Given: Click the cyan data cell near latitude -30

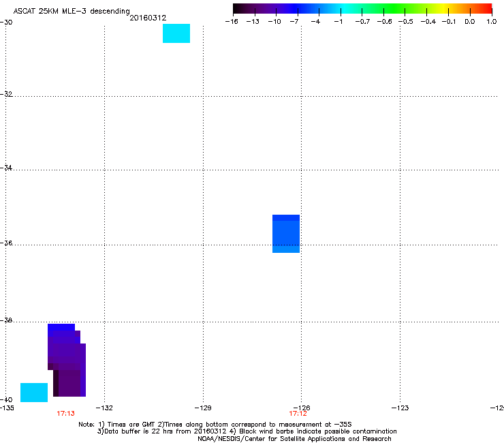Looking at the screenshot, I should pyautogui.click(x=176, y=33).
